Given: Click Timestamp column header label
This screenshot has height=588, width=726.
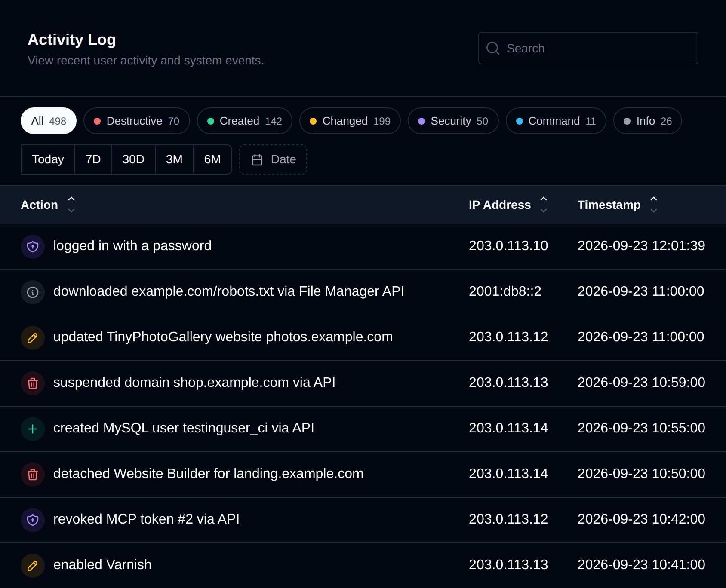Looking at the screenshot, I should (609, 205).
